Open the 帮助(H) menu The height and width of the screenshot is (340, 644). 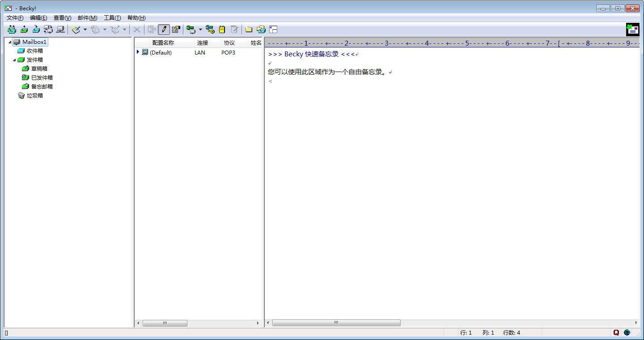(x=136, y=18)
